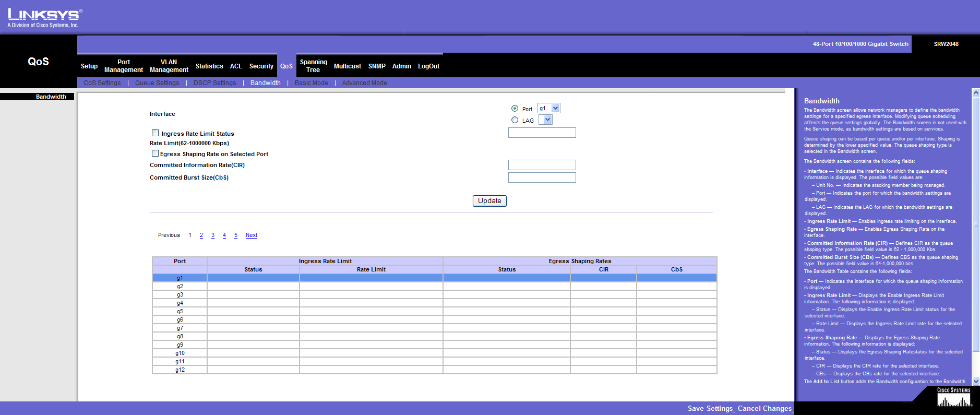The height and width of the screenshot is (415, 980).
Task: Enable Egress Shaping Rate checkbox
Action: (x=155, y=153)
